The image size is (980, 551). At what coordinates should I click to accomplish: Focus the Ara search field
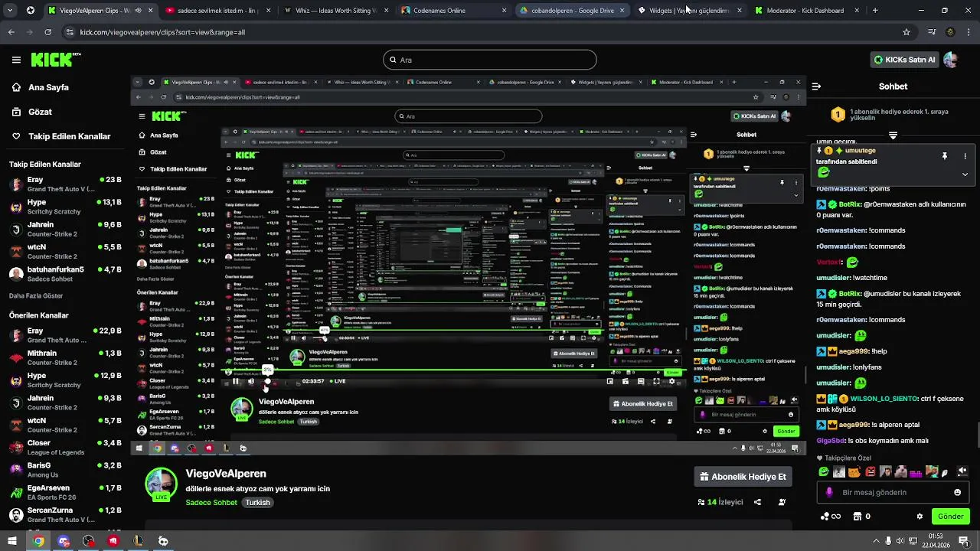click(490, 60)
